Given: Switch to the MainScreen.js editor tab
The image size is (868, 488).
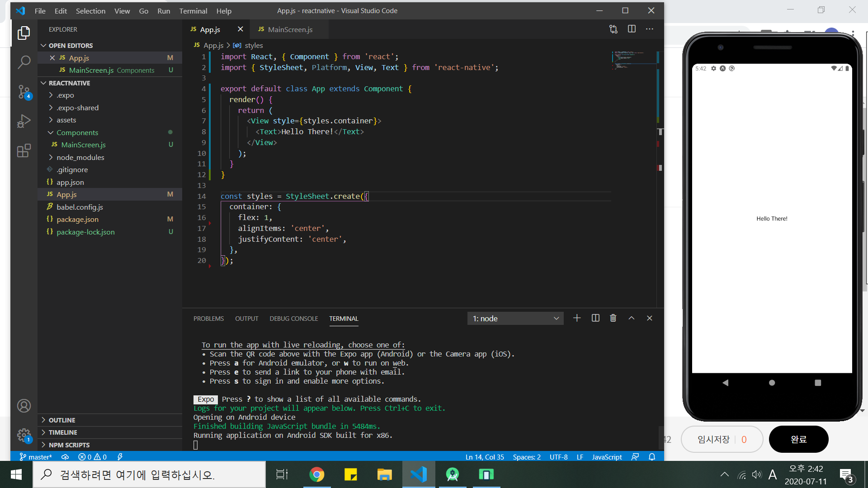Looking at the screenshot, I should (289, 29).
